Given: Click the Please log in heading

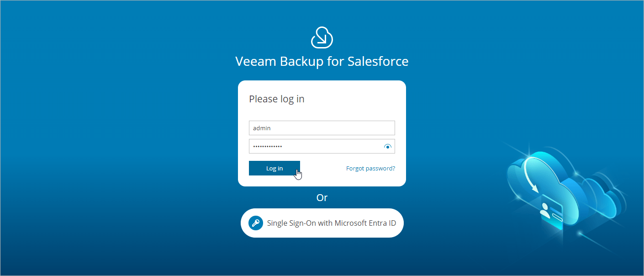Looking at the screenshot, I should tap(276, 99).
